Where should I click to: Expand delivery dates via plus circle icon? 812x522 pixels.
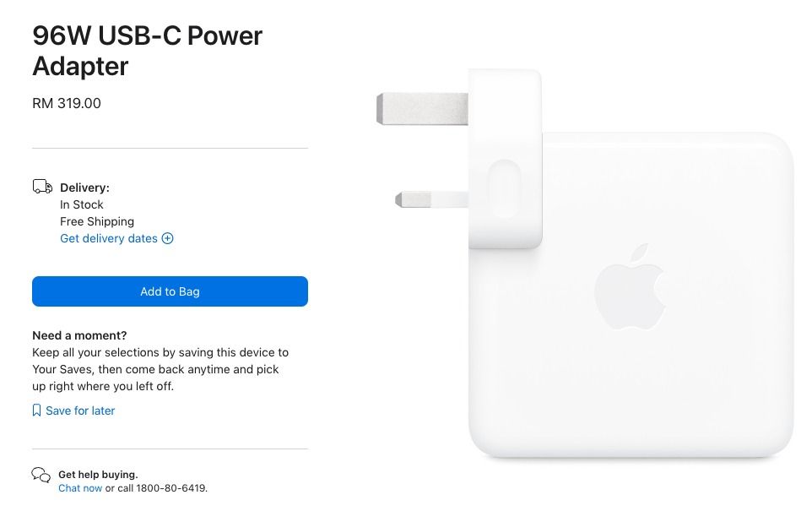tap(167, 238)
